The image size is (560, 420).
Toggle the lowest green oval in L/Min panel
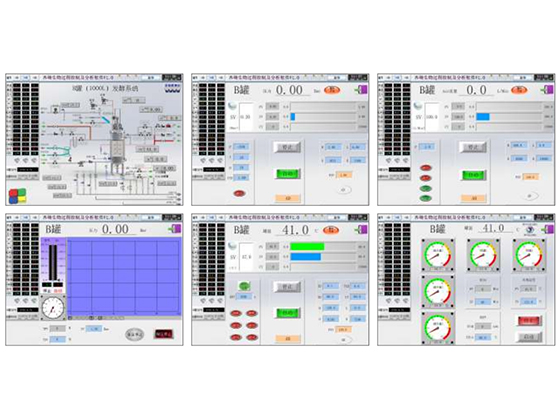pos(425,198)
